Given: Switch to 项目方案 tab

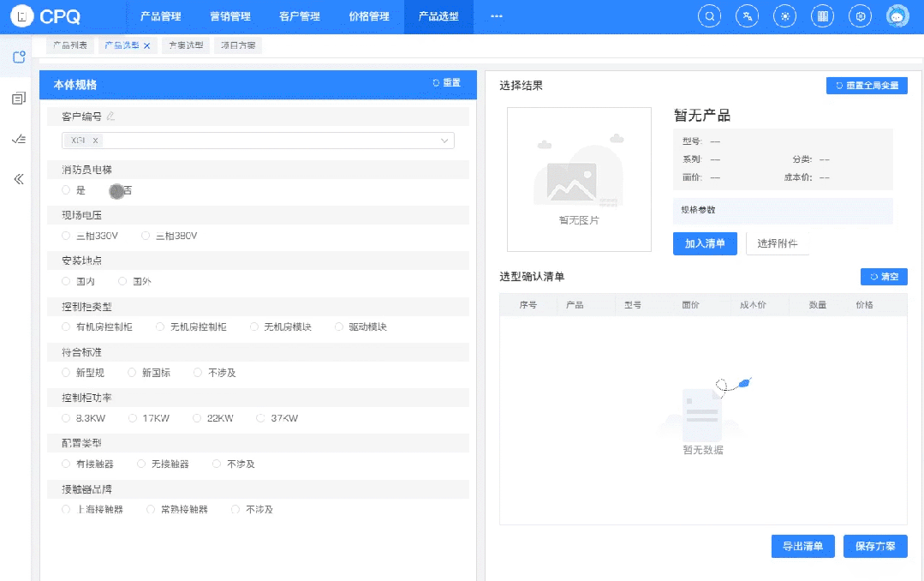Looking at the screenshot, I should [x=238, y=45].
